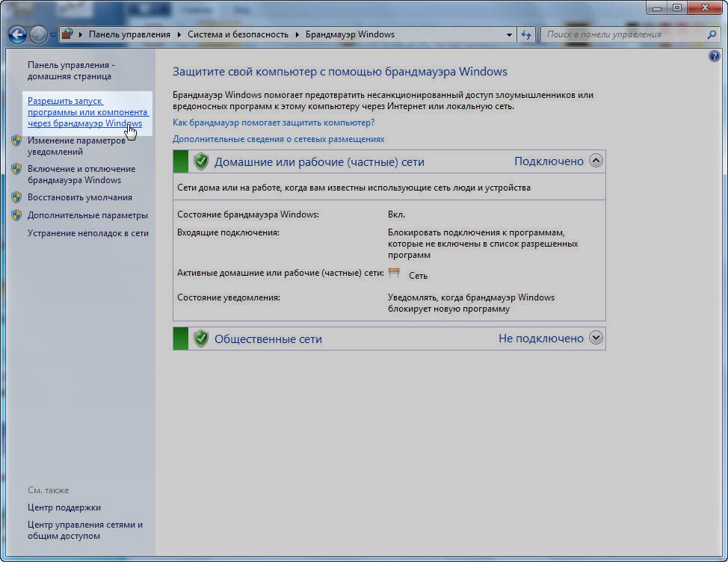This screenshot has width=728, height=562.
Task: Click green shield icon for Общественные сети
Action: 200,339
